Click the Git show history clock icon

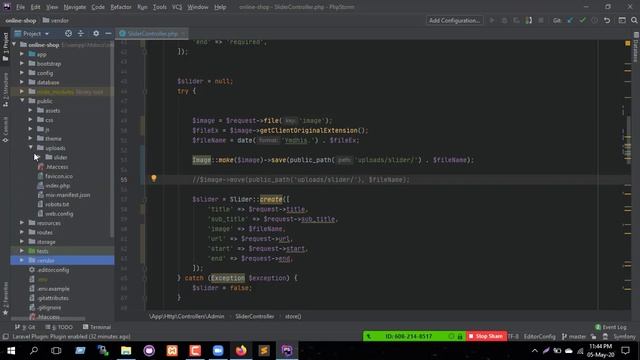[595, 20]
